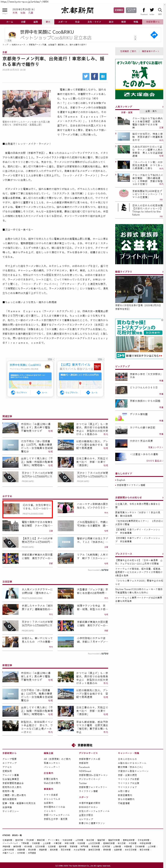Open 文化・ライフ in navigation bar

(x=94, y=22)
